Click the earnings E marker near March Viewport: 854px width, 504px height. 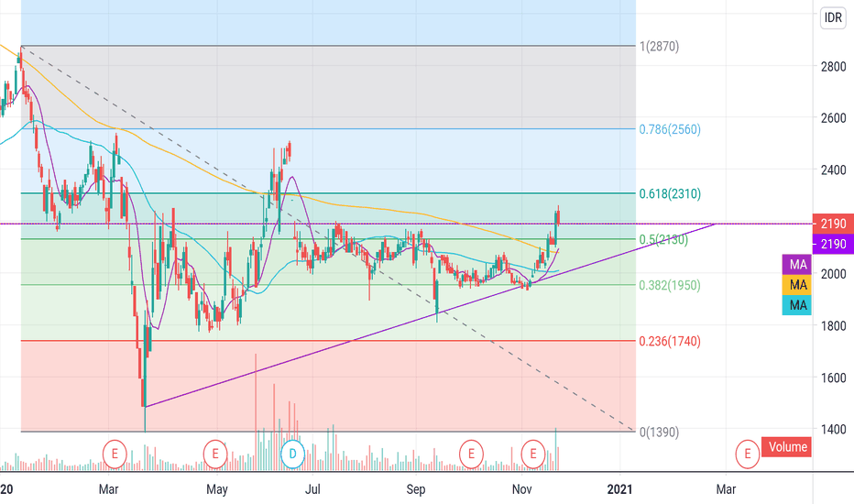tap(115, 454)
